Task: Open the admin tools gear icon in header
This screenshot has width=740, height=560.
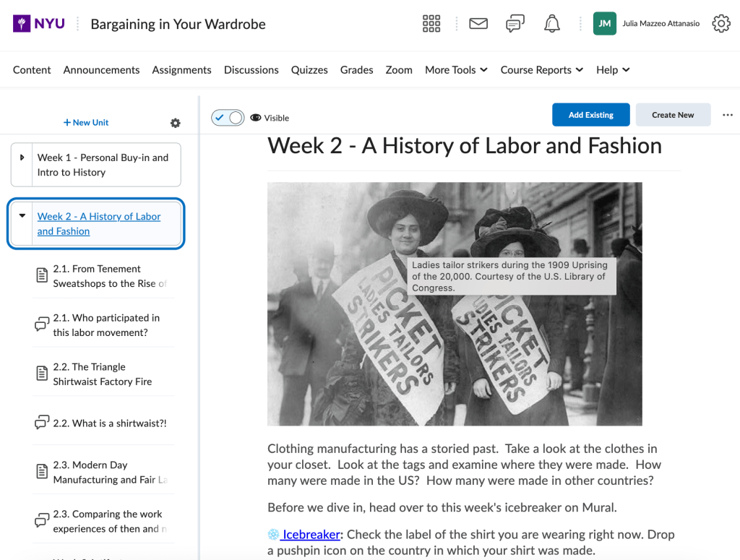Action: (720, 24)
